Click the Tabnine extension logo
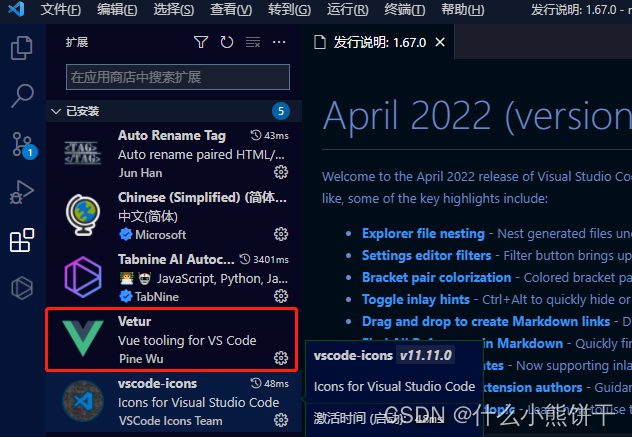Image resolution: width=632 pixels, height=437 pixels. pyautogui.click(x=83, y=277)
